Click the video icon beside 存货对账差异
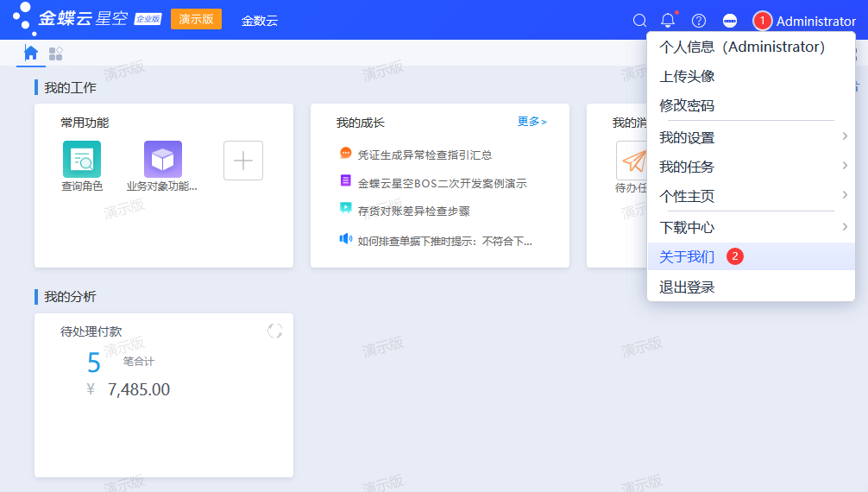 [x=345, y=208]
